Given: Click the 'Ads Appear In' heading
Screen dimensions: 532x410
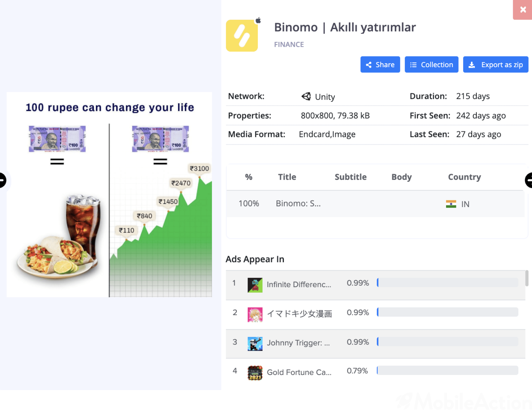Looking at the screenshot, I should point(255,259).
